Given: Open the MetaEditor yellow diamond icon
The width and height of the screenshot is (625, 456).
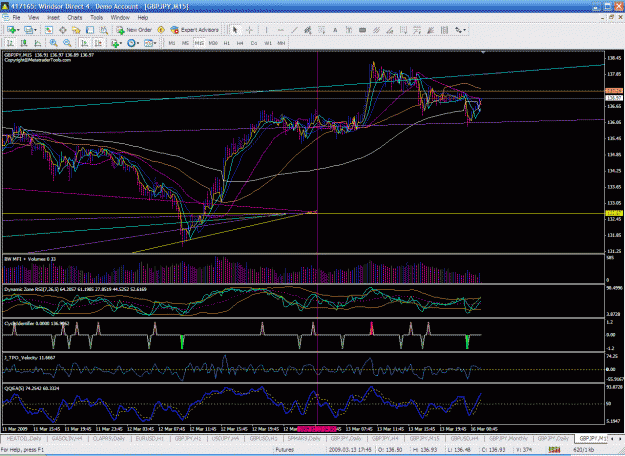Looking at the screenshot, I should (161, 30).
